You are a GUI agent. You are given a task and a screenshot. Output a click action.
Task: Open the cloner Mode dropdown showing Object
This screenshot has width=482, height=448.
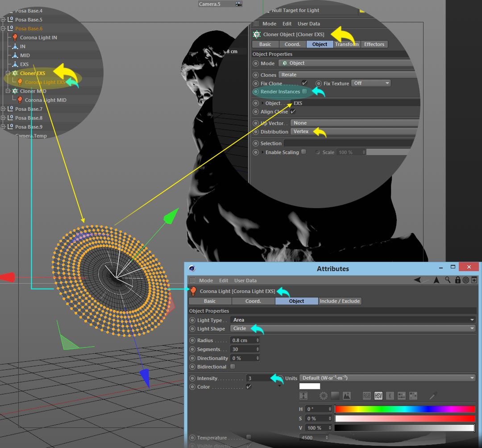click(x=347, y=63)
